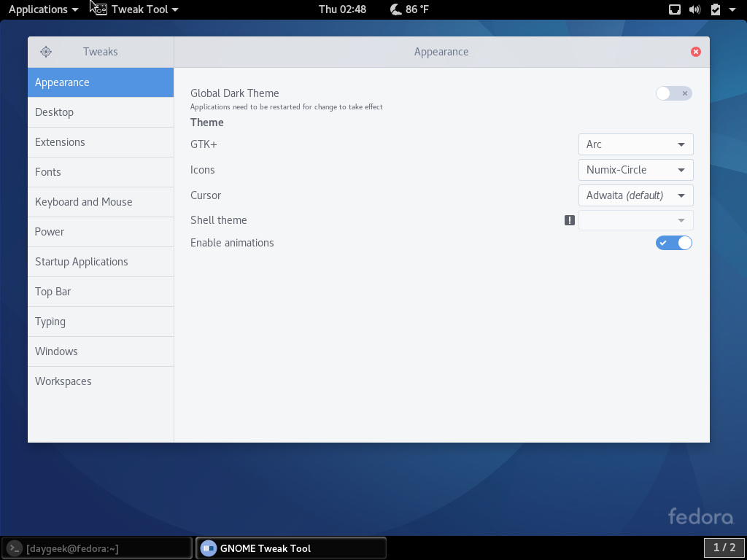Go to the Workspaces section
Screen dimensions: 747x560
(101, 381)
